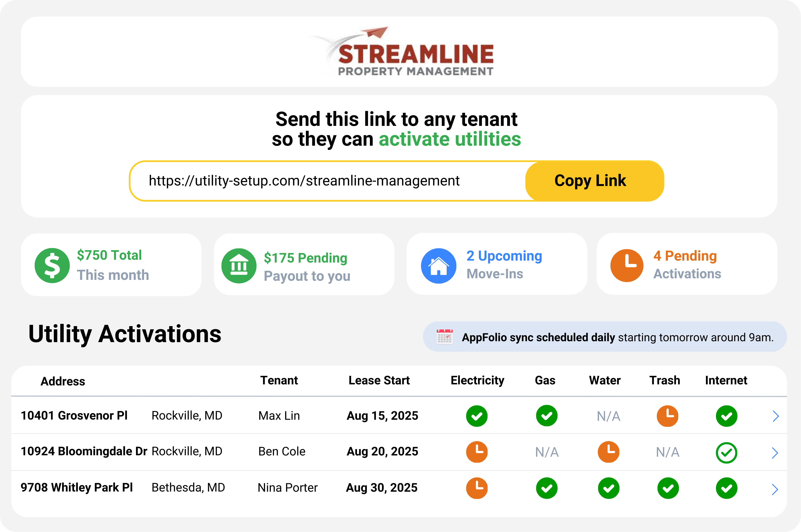The width and height of the screenshot is (801, 532).
Task: Click Trash checkmark for 9708 Whitley Park Pl
Action: pos(668,488)
